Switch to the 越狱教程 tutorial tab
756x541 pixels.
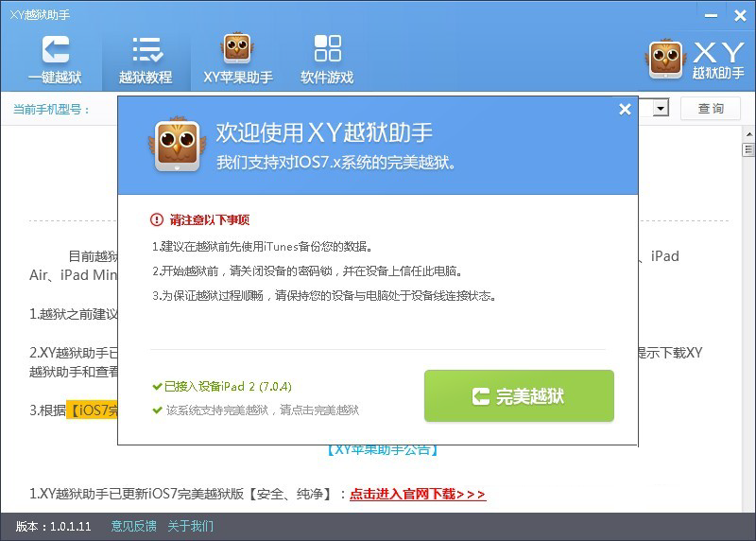tap(146, 60)
